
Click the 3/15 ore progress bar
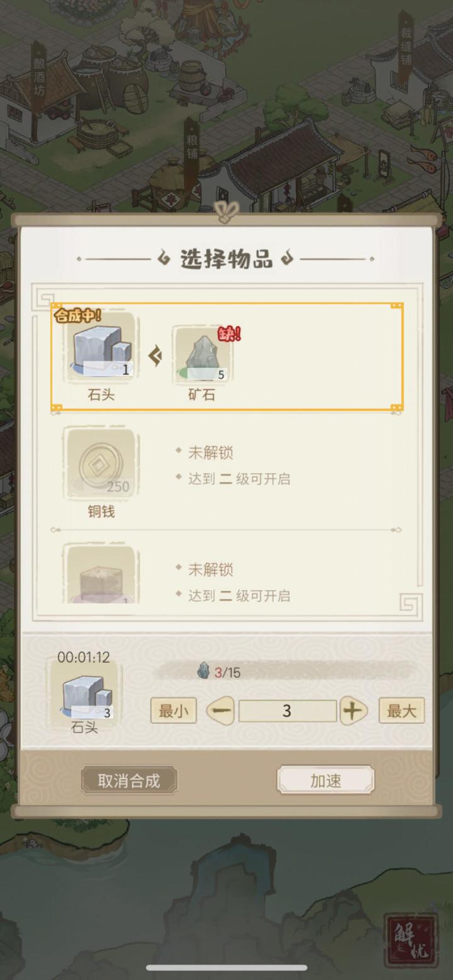284,672
